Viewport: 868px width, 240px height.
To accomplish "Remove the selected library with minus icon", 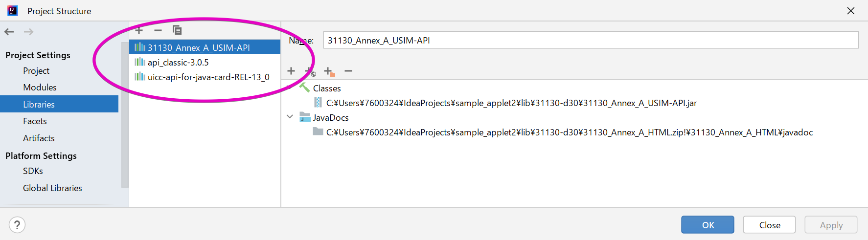I will pyautogui.click(x=158, y=30).
